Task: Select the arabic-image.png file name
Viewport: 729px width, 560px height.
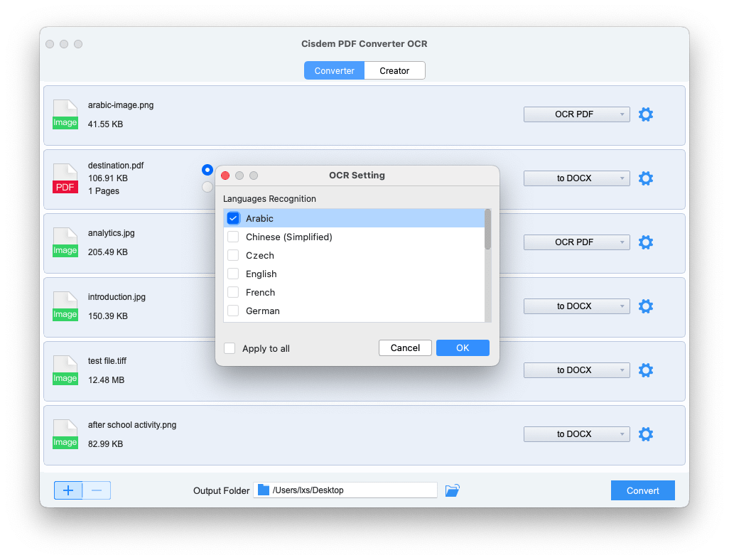Action: click(x=121, y=105)
